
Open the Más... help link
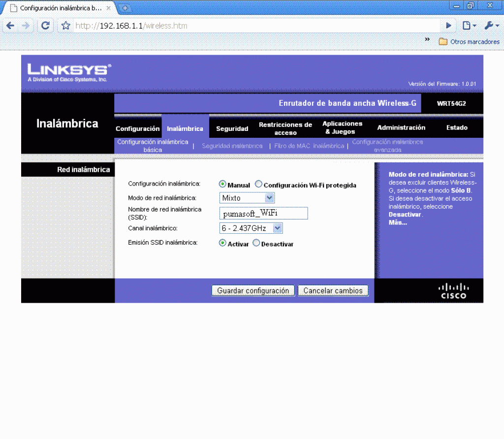398,222
